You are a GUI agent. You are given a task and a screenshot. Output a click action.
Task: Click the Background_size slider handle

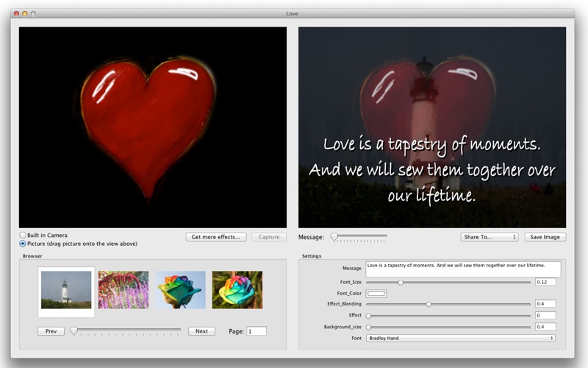[369, 327]
